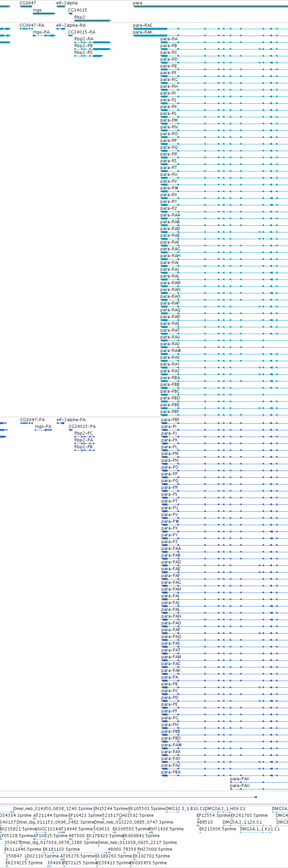Select the para-PAA protein label
Image resolution: width=288 pixels, height=868 pixels.
point(171,549)
